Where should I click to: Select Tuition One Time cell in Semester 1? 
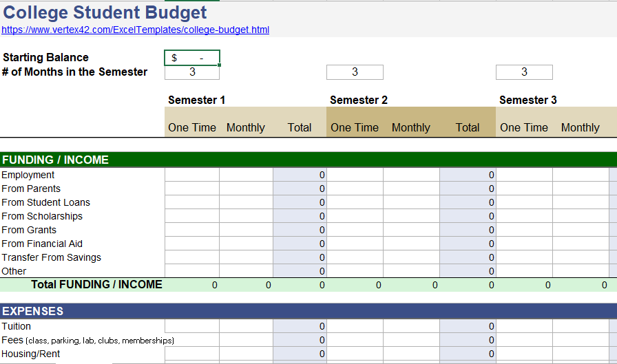pos(192,326)
